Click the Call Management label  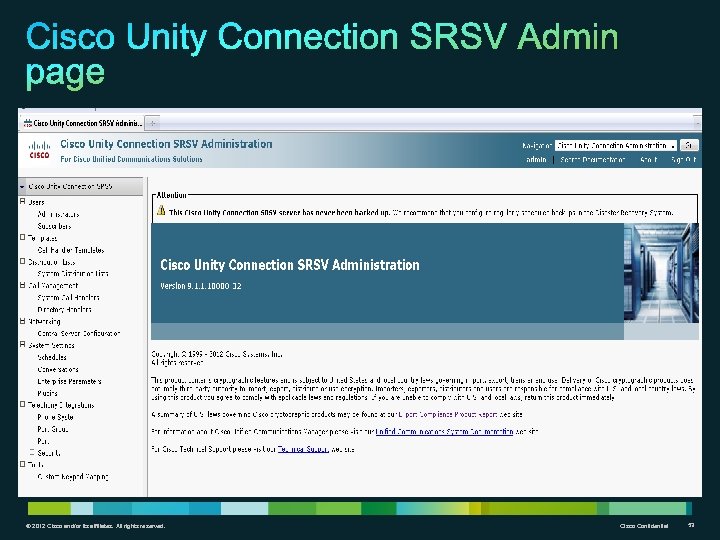(53, 286)
